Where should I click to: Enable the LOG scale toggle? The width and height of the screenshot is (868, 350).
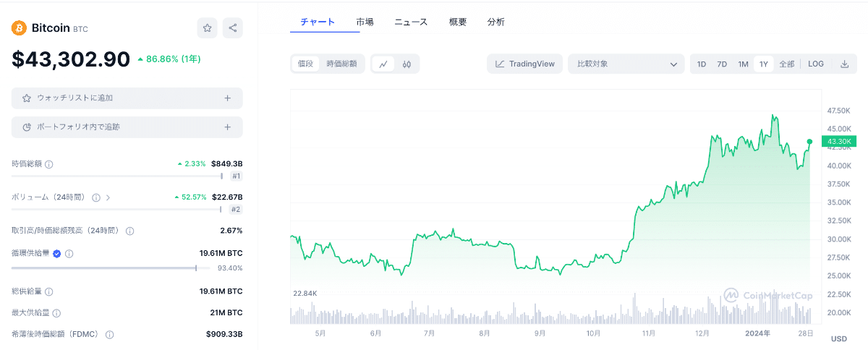tap(816, 64)
